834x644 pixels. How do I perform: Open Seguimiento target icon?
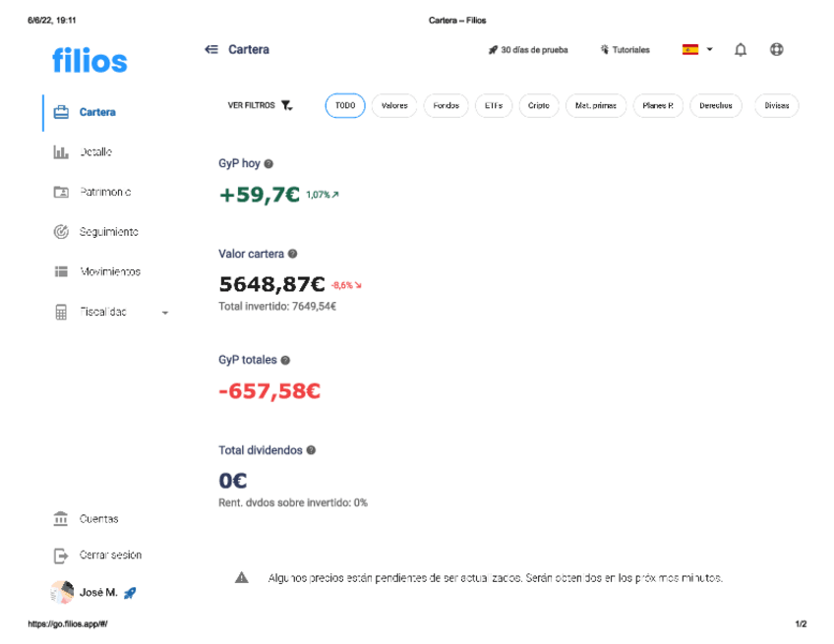coord(61,232)
